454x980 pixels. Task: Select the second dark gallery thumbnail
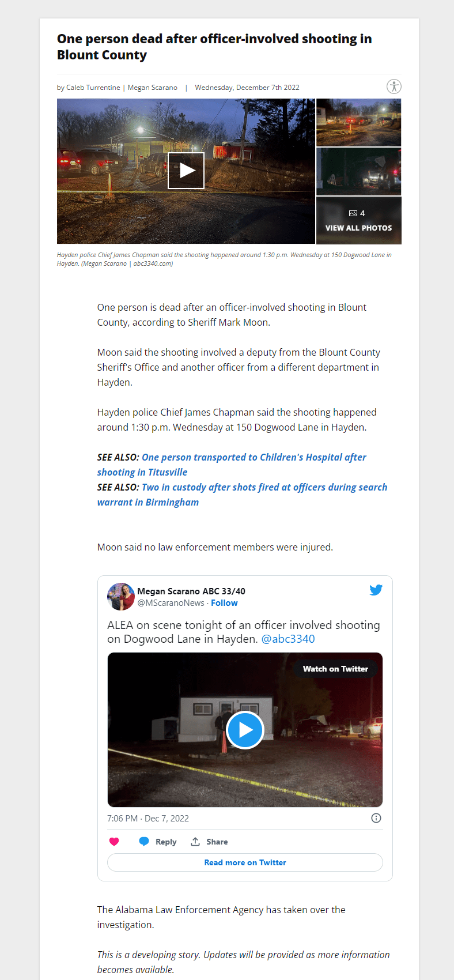click(358, 171)
